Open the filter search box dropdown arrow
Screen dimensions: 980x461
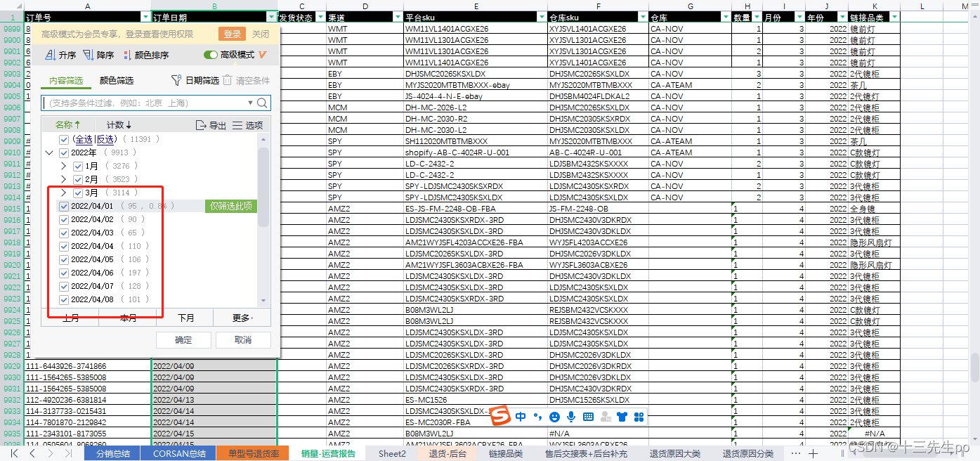[250, 103]
